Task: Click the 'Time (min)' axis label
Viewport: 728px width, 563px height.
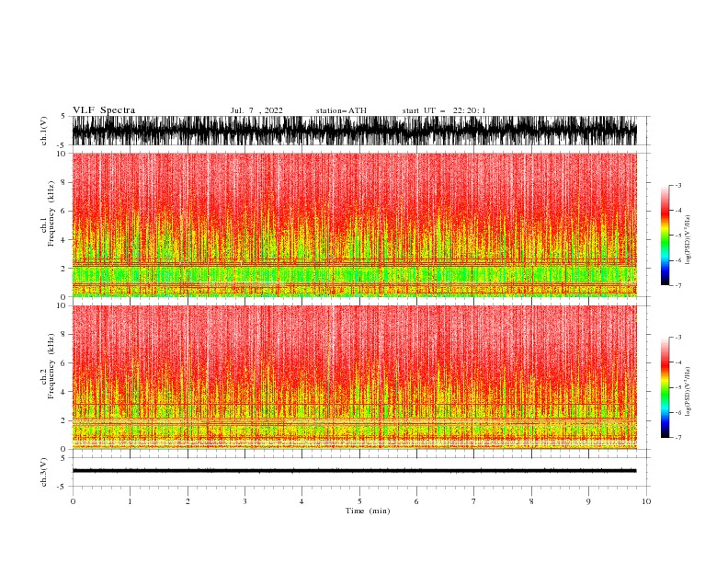Action: pyautogui.click(x=368, y=511)
